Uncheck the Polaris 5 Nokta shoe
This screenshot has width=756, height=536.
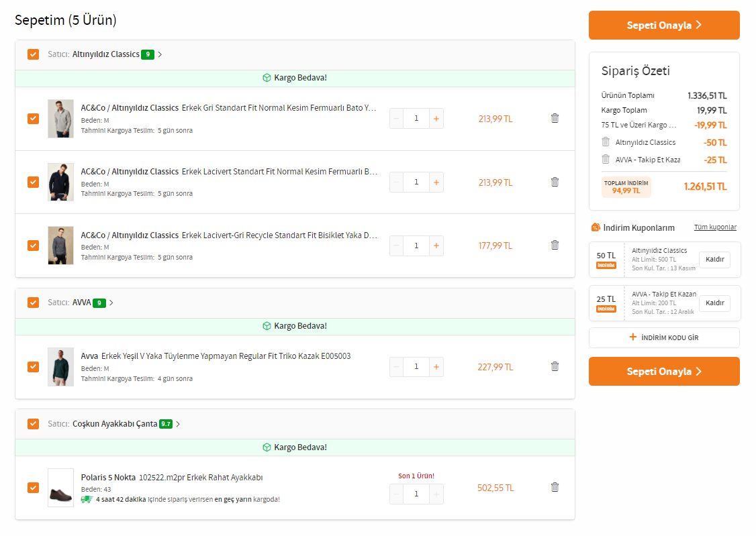tap(34, 488)
